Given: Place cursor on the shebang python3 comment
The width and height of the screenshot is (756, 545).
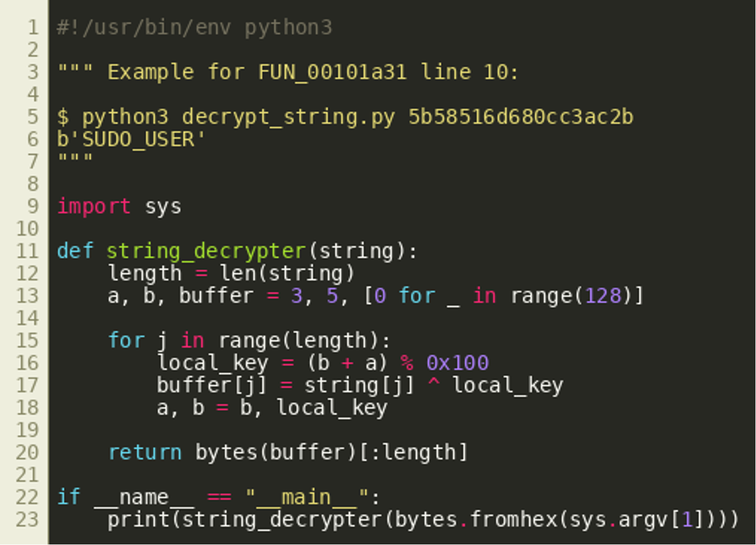Looking at the screenshot, I should (194, 27).
